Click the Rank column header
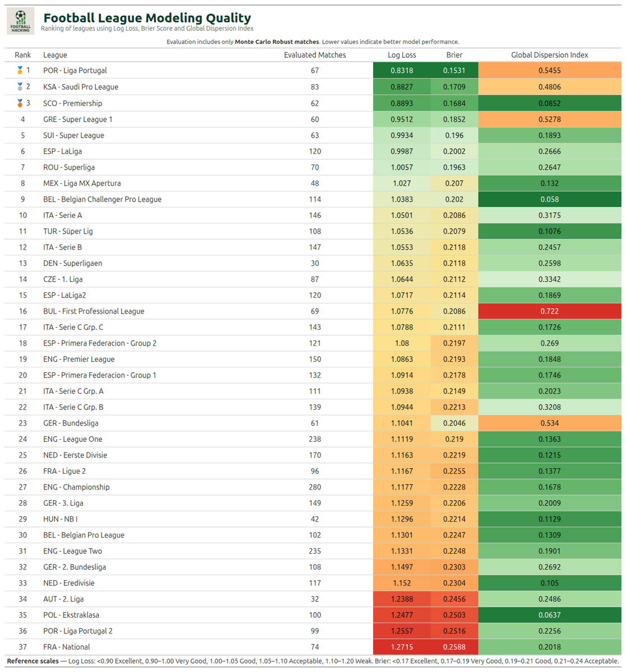The width and height of the screenshot is (626, 672). pyautogui.click(x=23, y=55)
